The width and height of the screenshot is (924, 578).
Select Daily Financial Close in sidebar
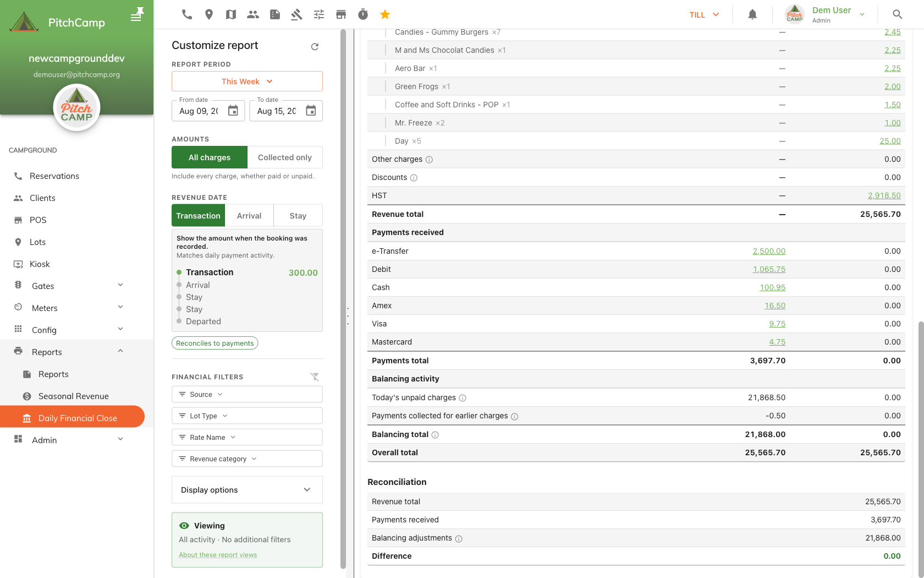[x=72, y=418]
